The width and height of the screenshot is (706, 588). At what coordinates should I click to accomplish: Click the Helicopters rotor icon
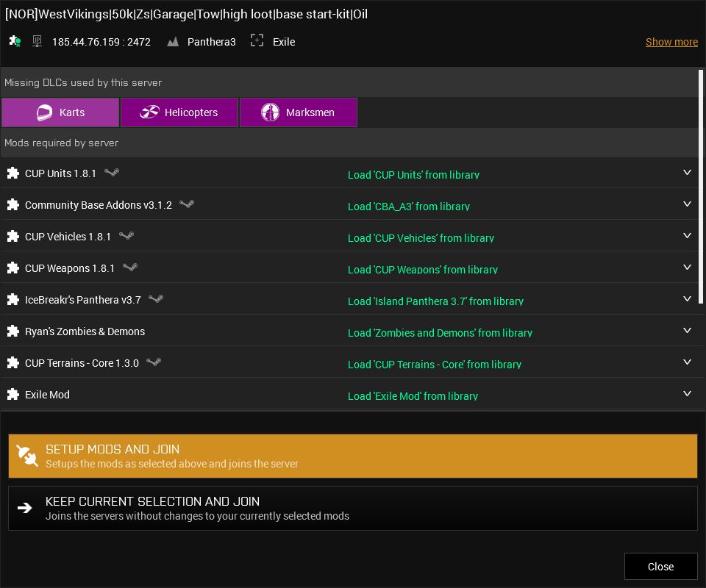149,112
